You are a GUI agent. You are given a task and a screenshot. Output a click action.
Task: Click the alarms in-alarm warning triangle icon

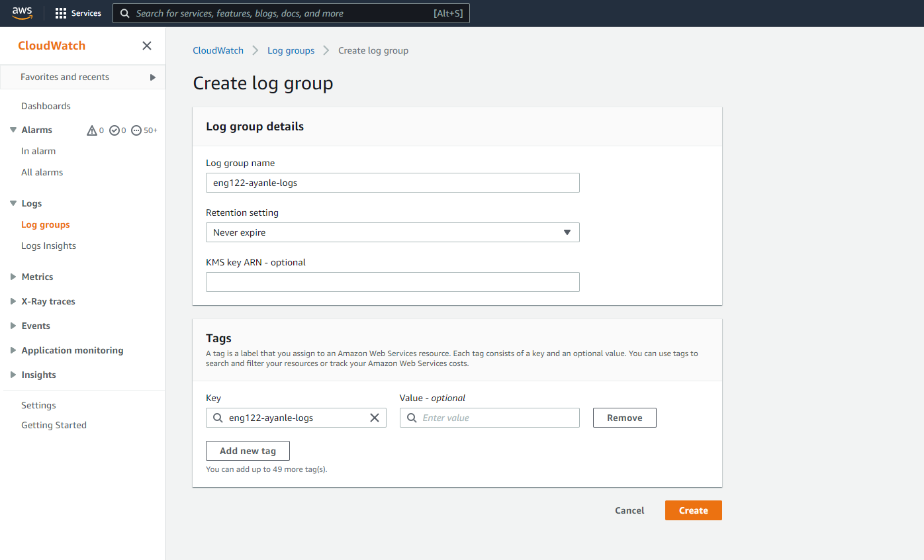[92, 130]
